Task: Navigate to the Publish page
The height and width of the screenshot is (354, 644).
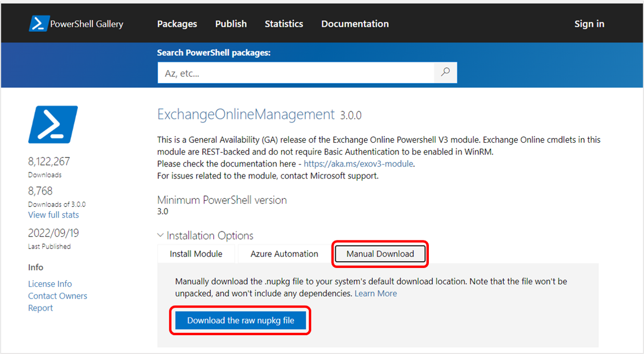Action: pos(231,23)
